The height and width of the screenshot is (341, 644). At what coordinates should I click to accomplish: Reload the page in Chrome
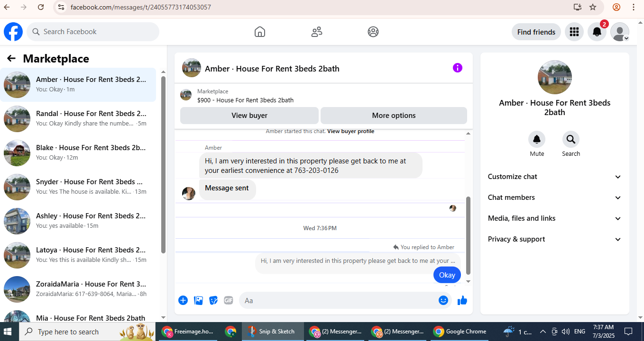41,7
